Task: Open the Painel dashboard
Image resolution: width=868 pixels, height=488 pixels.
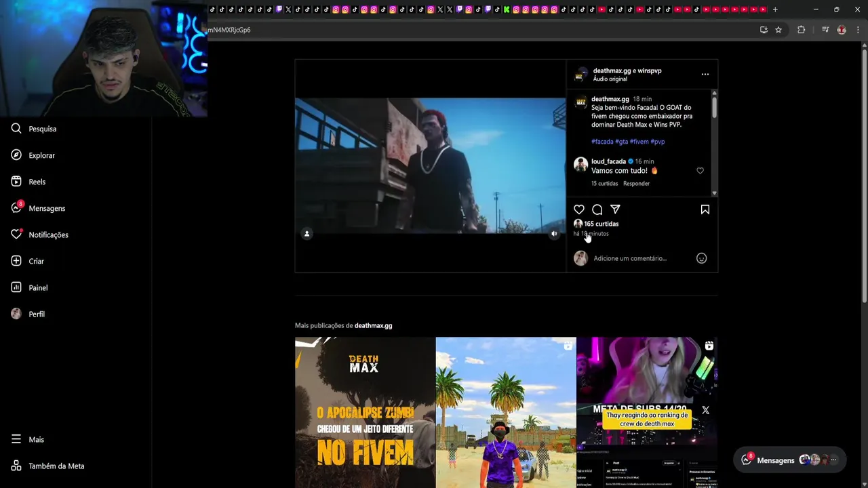Action: [x=30, y=287]
